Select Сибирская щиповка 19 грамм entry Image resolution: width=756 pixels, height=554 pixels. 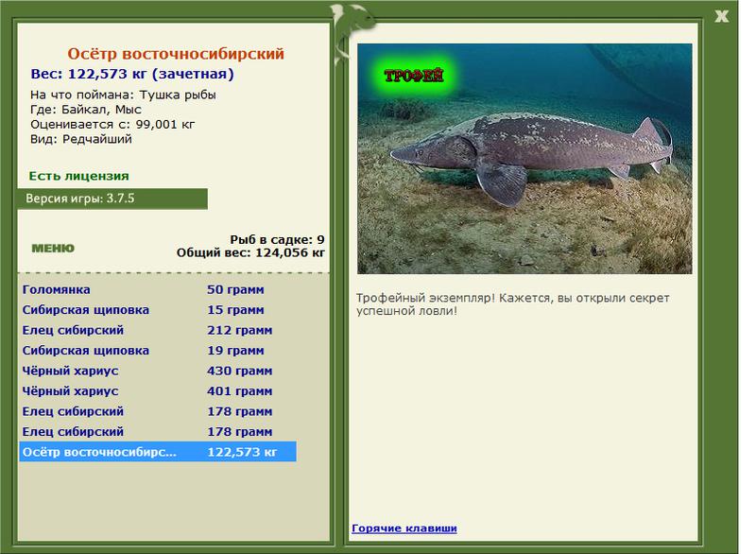pos(158,351)
